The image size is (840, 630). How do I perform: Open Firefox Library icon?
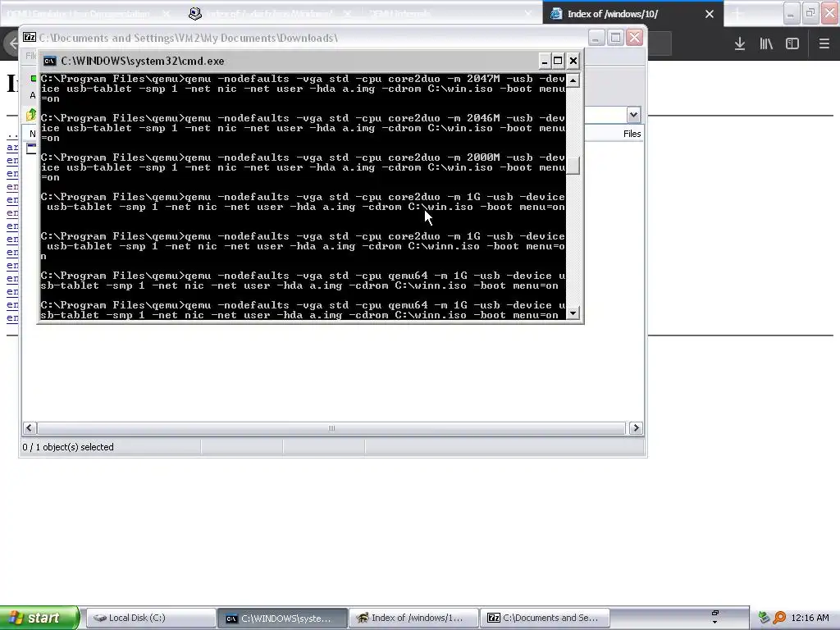766,44
